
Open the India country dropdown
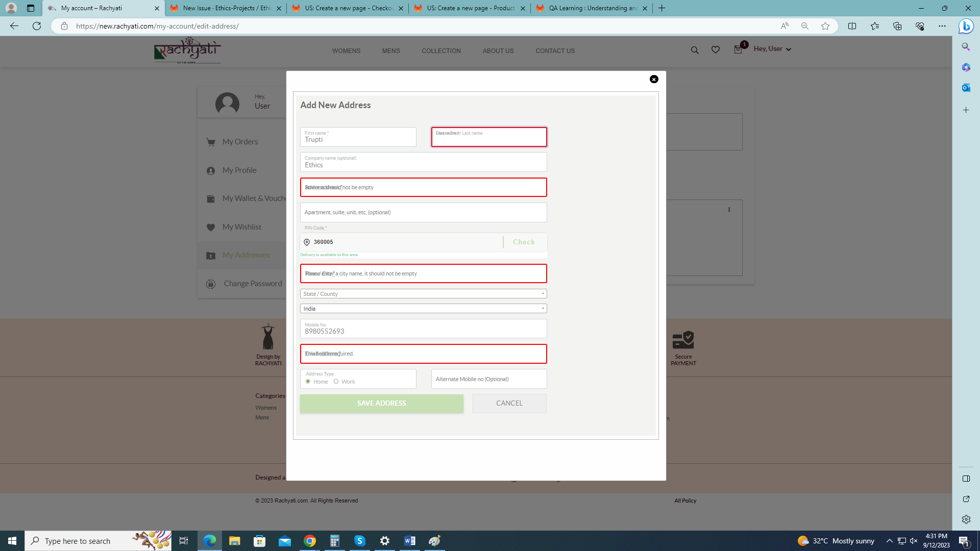click(x=423, y=309)
